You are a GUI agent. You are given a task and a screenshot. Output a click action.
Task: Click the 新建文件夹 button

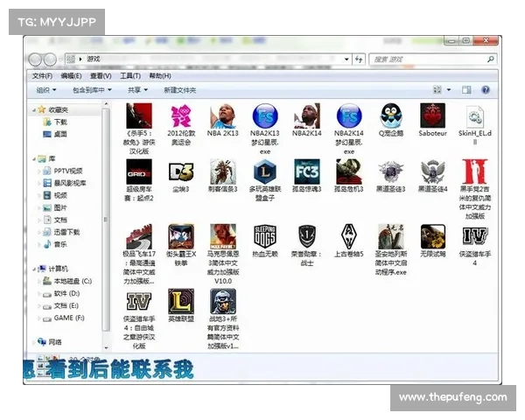pos(179,90)
